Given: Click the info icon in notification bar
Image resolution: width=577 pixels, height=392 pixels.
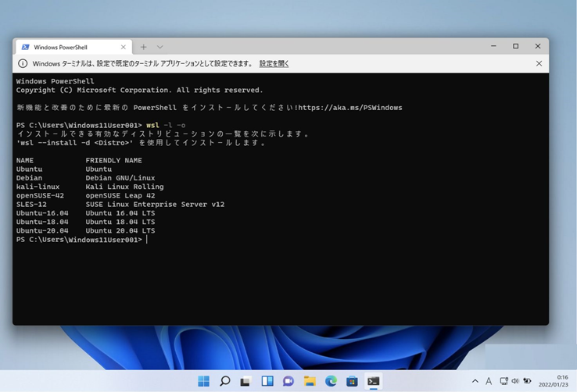Looking at the screenshot, I should click(x=23, y=63).
